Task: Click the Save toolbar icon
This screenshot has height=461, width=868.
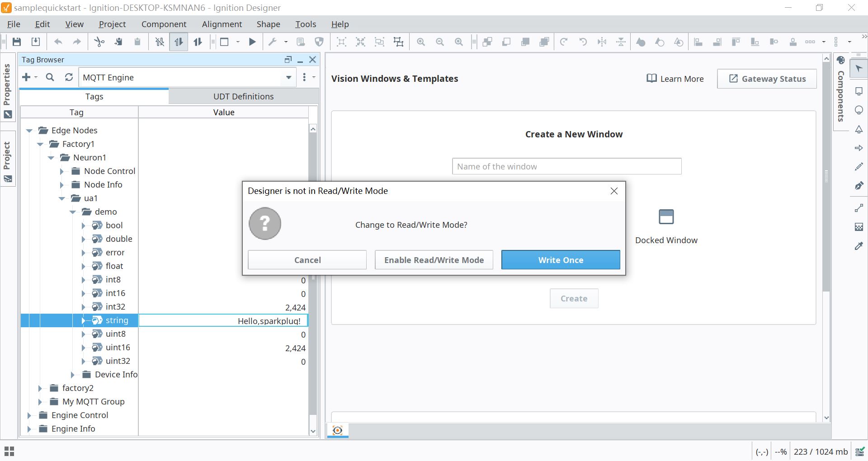Action: (x=17, y=42)
